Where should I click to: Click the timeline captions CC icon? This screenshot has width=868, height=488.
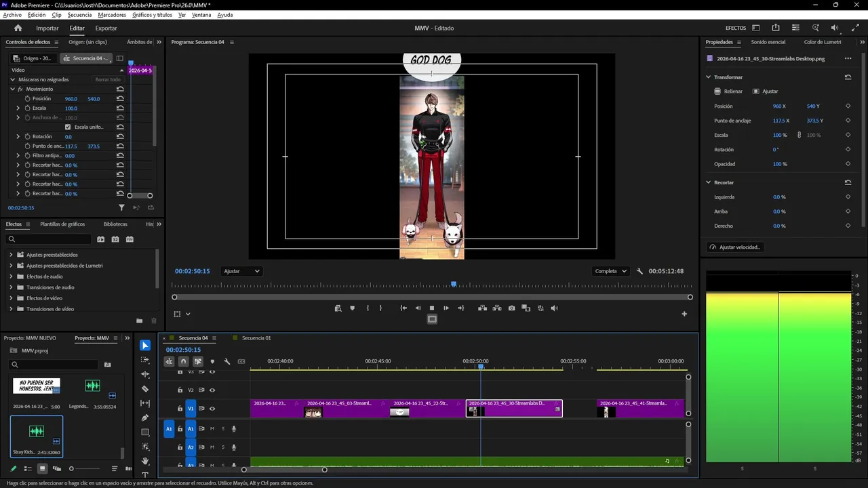click(241, 361)
